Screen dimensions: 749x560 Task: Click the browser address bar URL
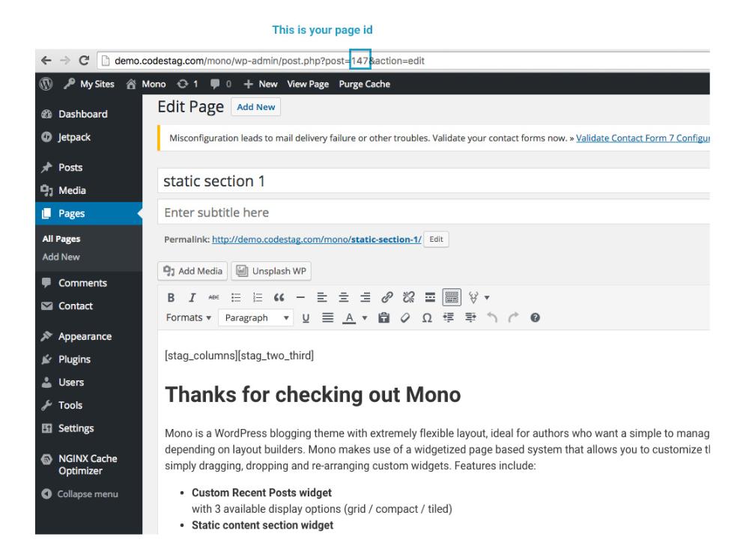[x=270, y=61]
